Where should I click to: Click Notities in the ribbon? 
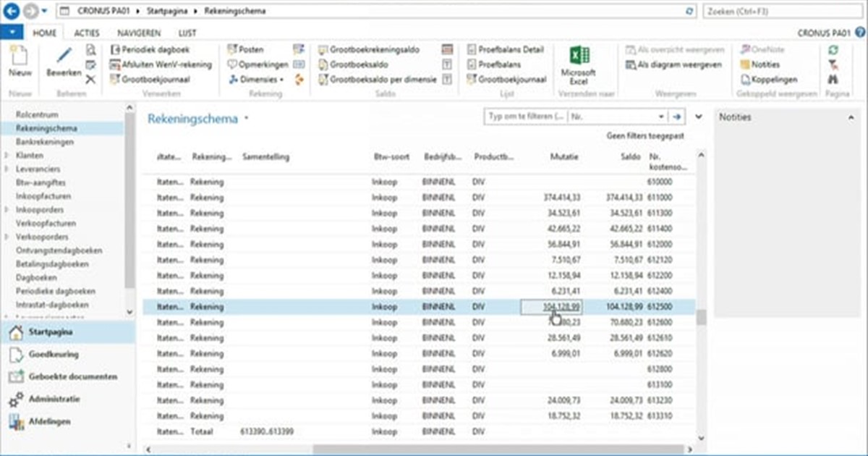(x=760, y=64)
